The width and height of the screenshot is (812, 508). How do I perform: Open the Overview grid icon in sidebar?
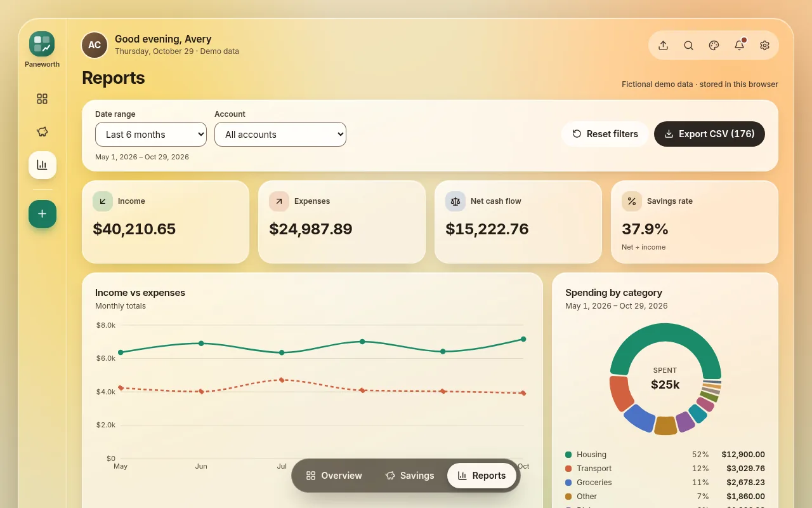43,99
